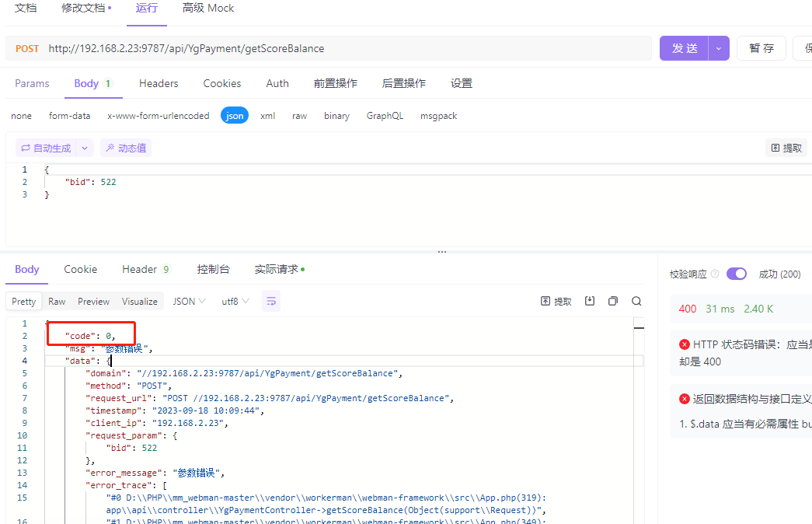This screenshot has height=524, width=812.
Task: Click the HTTP 状态码错误 red error icon
Action: [x=685, y=344]
